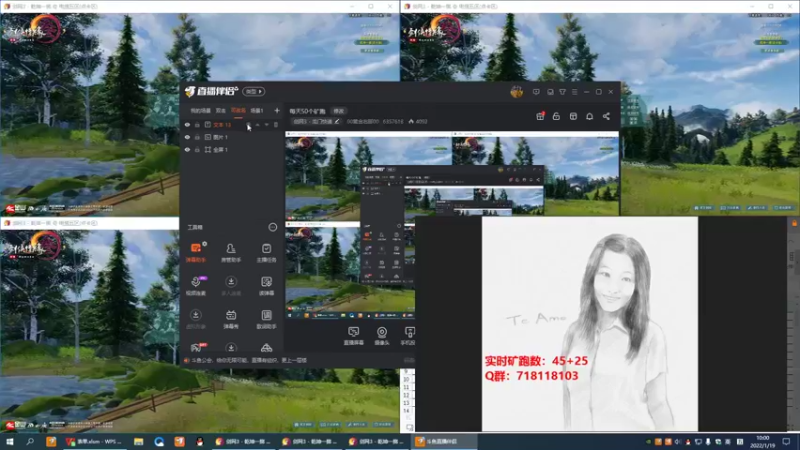Viewport: 800px width, 450px height.
Task: Open the QQ penguin taskbar icon
Action: pos(199,441)
